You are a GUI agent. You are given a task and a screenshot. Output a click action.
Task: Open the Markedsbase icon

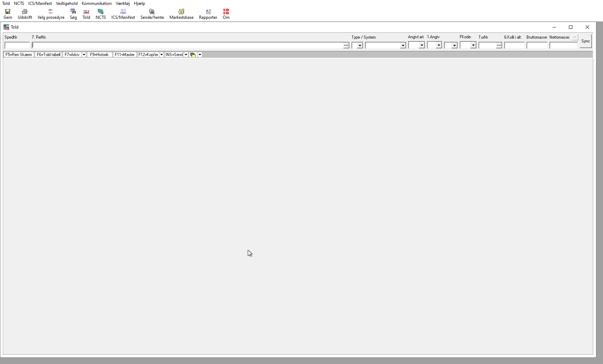tap(181, 11)
